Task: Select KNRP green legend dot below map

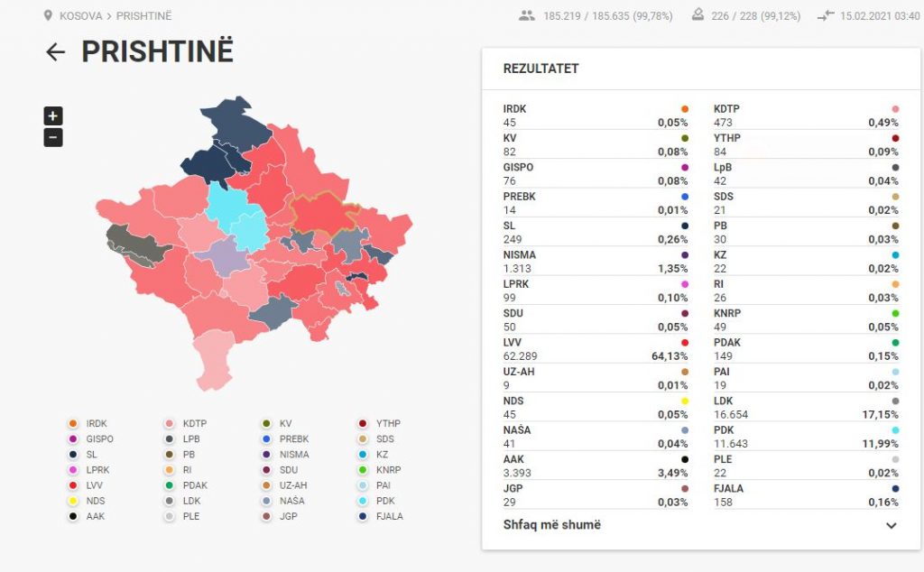Action: point(363,470)
